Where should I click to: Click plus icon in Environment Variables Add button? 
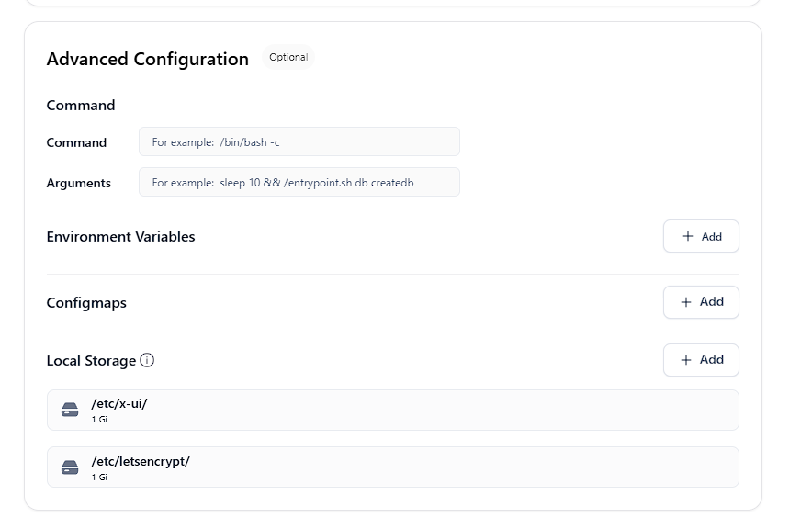click(x=688, y=236)
